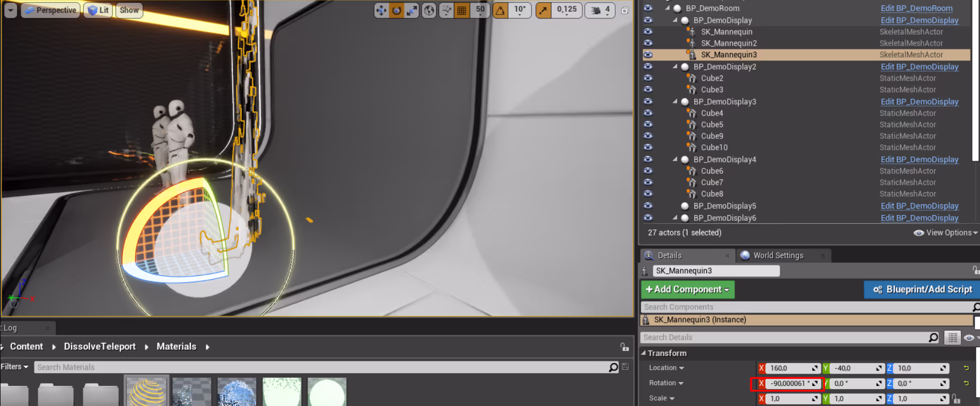Toggle grid snapping icon

pos(462,10)
